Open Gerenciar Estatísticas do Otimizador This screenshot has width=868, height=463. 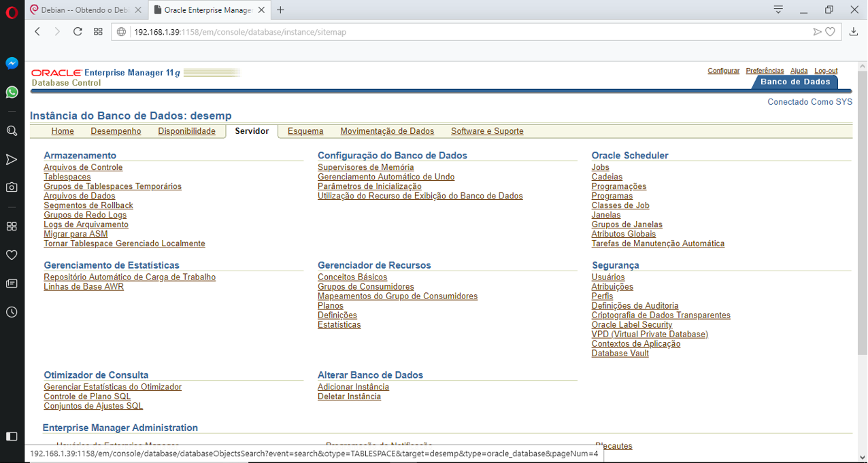tap(112, 387)
